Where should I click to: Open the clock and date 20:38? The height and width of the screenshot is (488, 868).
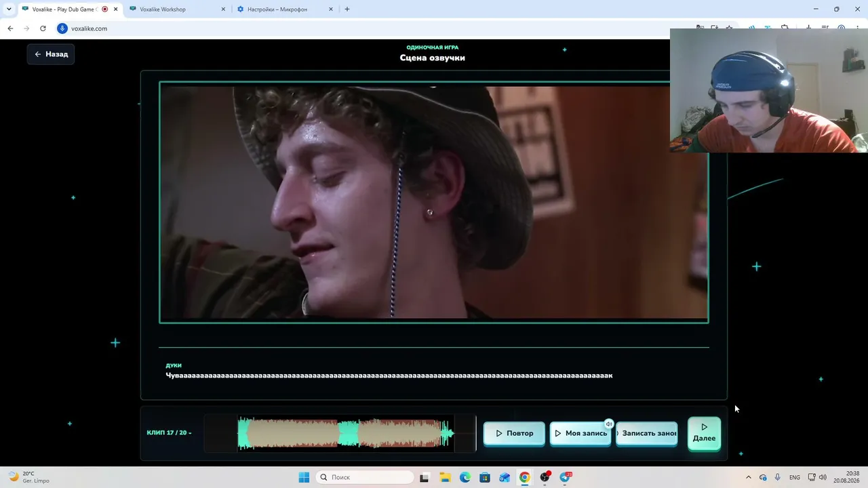846,477
